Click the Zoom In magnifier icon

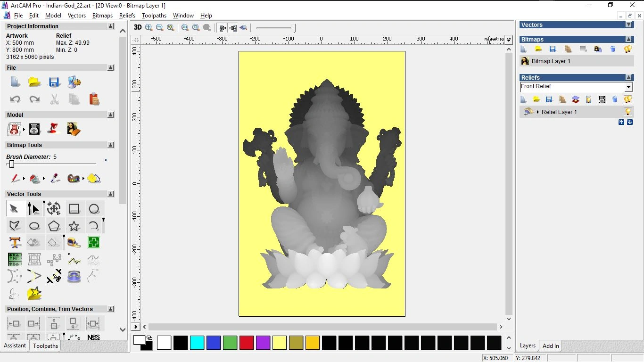click(x=149, y=28)
